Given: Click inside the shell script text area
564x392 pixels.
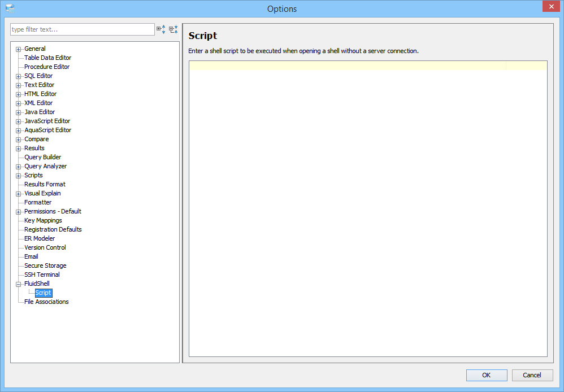Looking at the screenshot, I should (x=368, y=208).
